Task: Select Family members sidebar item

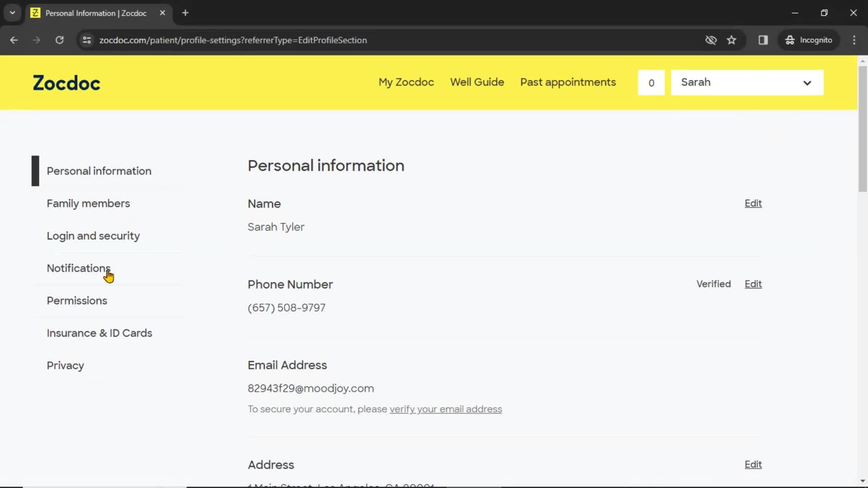Action: (x=88, y=203)
